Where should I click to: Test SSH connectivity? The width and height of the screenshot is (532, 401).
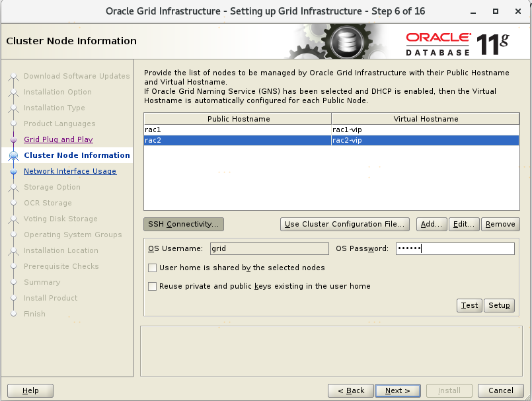coord(469,305)
